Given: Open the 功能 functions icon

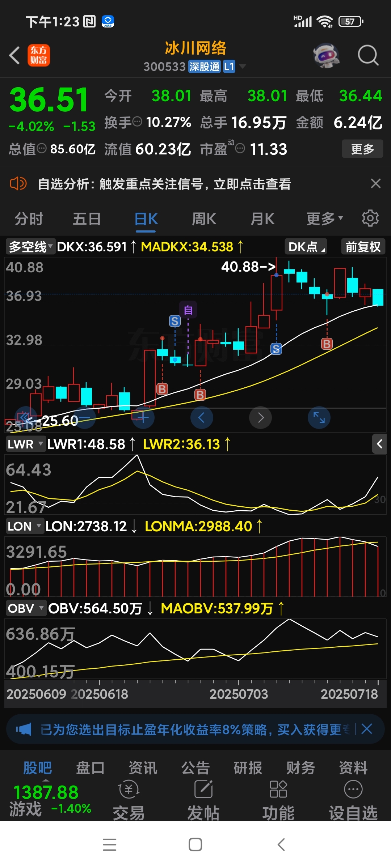Looking at the screenshot, I should pyautogui.click(x=278, y=801).
